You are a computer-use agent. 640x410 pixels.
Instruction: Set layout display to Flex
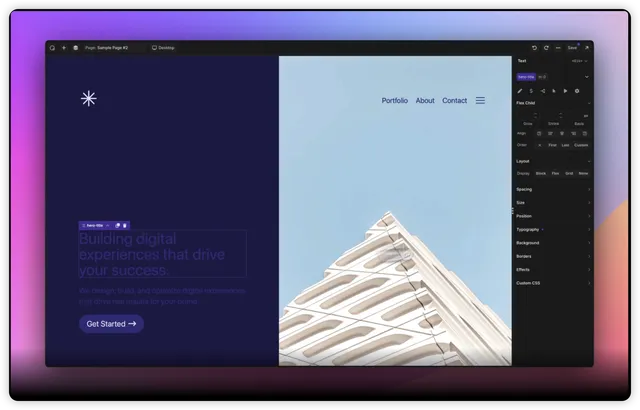click(555, 173)
